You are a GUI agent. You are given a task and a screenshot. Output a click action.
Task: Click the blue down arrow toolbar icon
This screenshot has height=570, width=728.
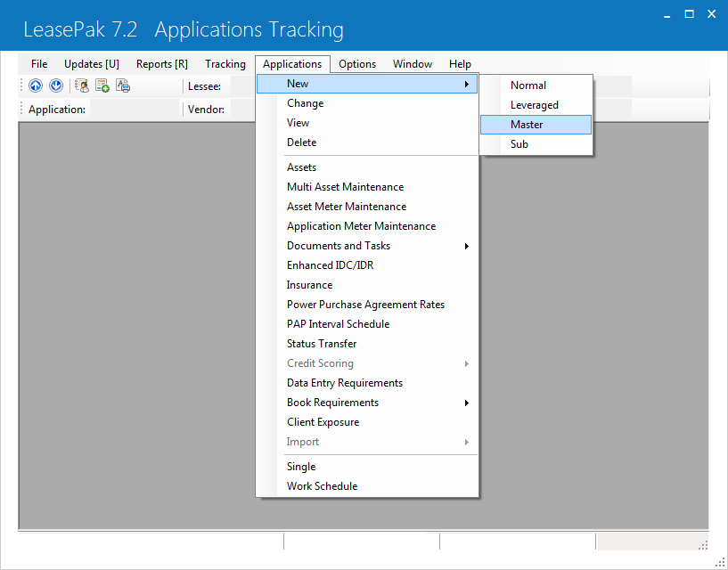coord(56,85)
